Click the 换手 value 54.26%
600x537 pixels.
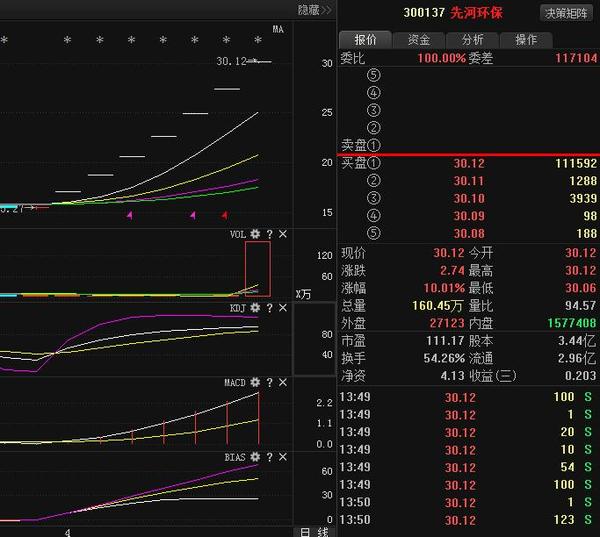pyautogui.click(x=444, y=358)
